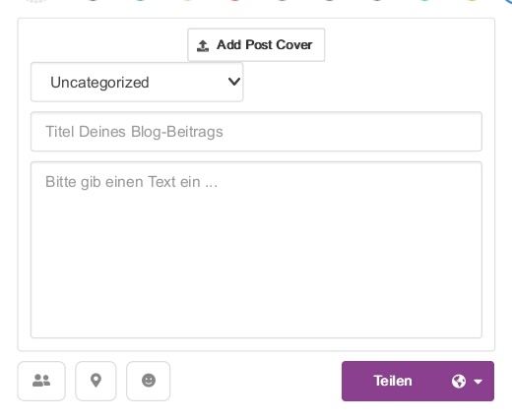Focus the Titel Deines Blog-Beitrags field

point(256,132)
